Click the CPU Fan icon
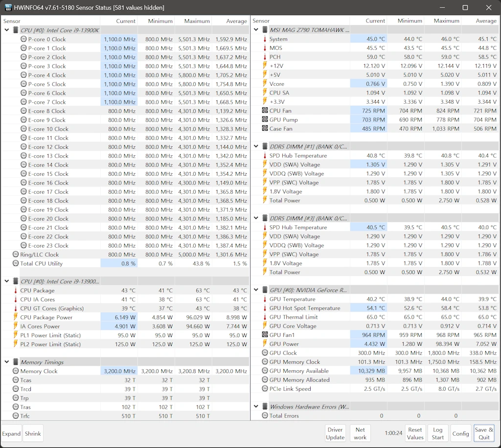The image size is (501, 448). (x=265, y=111)
